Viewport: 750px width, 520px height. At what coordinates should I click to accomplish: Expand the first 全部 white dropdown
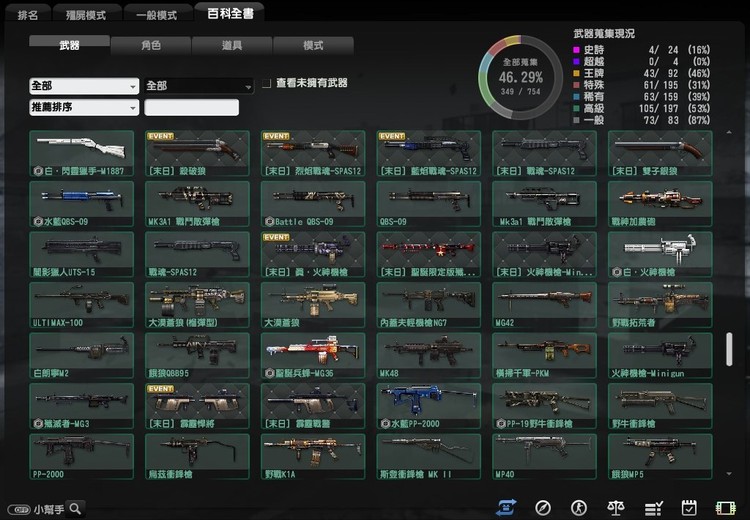click(x=84, y=86)
